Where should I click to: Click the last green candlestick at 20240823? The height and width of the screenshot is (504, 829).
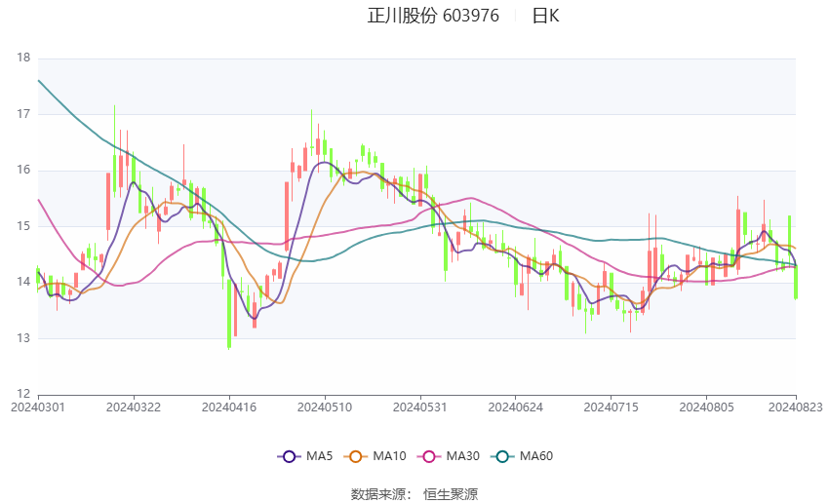796,282
